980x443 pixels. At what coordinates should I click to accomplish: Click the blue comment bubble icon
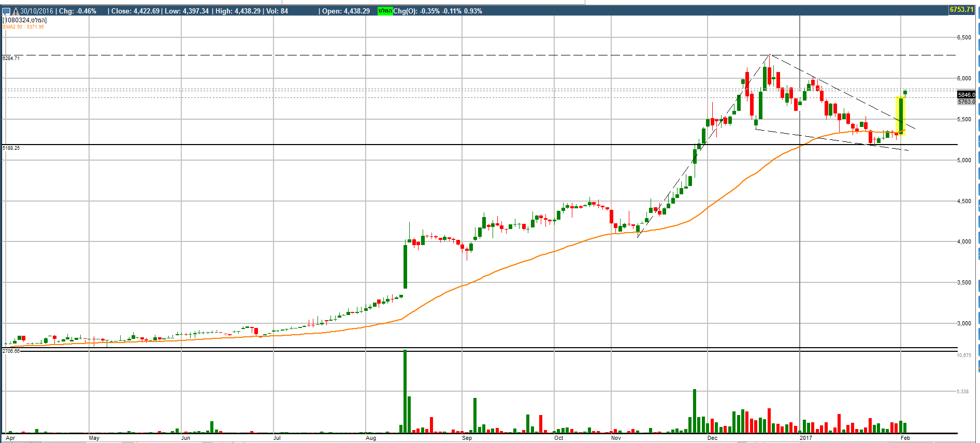pyautogui.click(x=6, y=11)
